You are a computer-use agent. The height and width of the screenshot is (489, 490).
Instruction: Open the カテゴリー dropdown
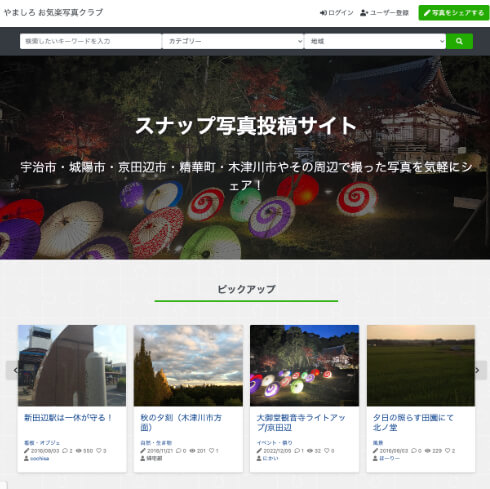pyautogui.click(x=233, y=41)
